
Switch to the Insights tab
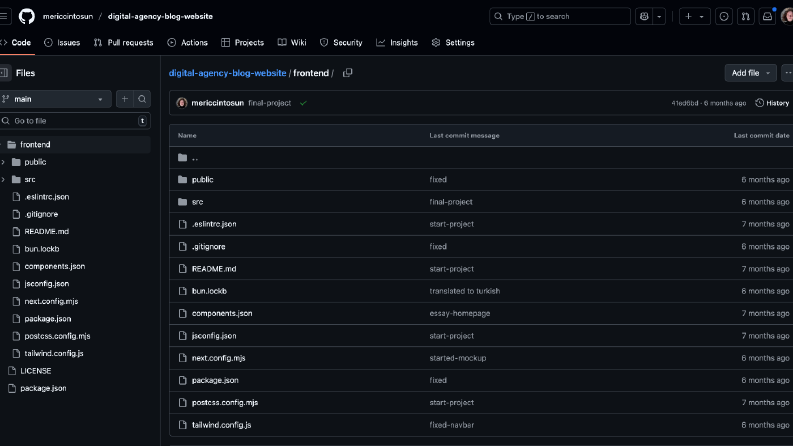pyautogui.click(x=397, y=42)
